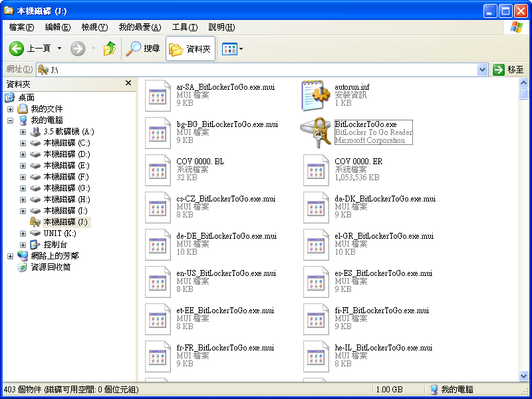Select 控制台 control panel icon

pos(35,245)
